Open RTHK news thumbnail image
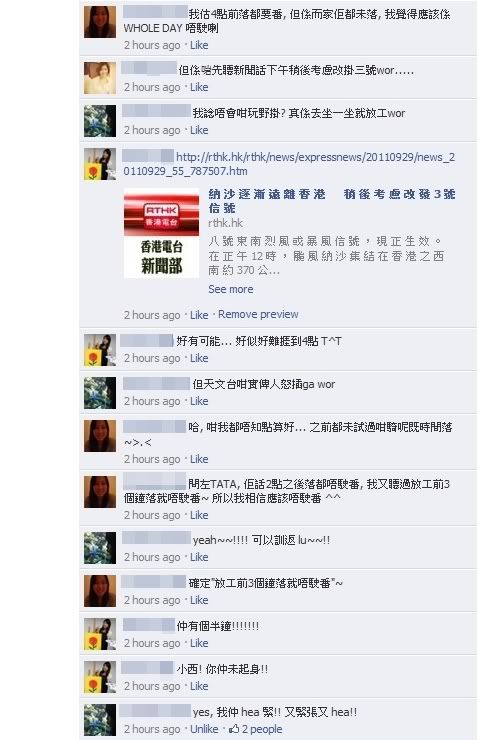Screen dimensions: 479x740 161,233
